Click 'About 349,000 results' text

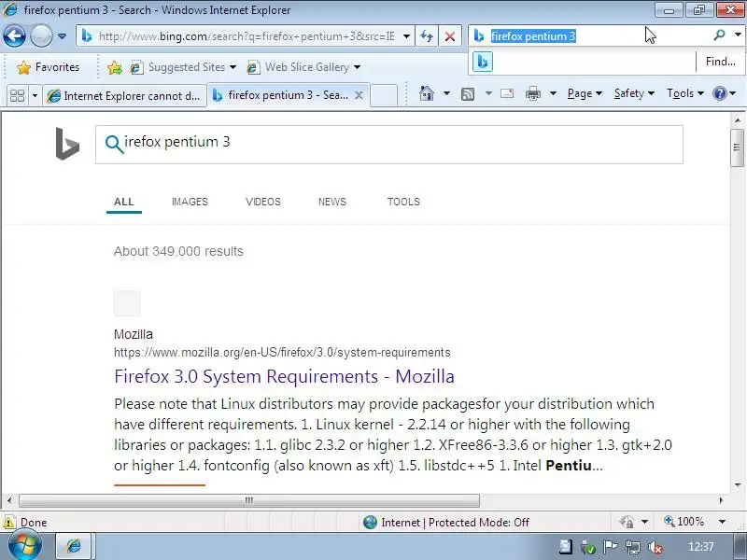(178, 251)
